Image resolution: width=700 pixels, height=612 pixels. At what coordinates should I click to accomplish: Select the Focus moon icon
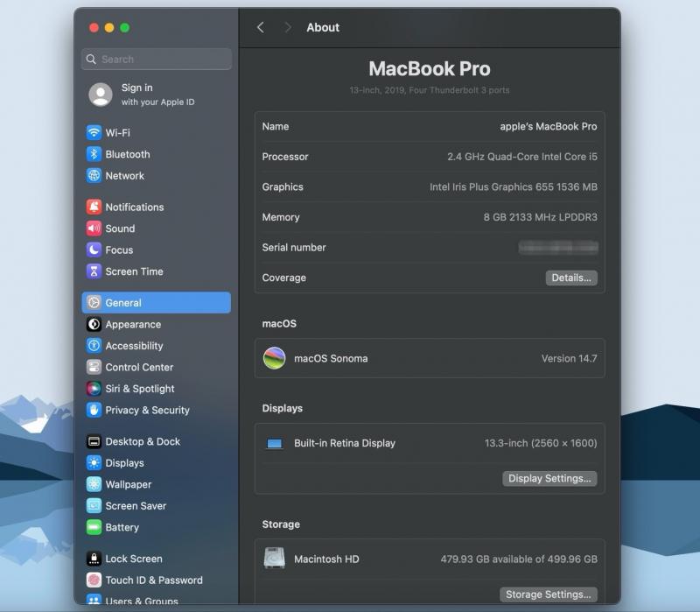[94, 250]
